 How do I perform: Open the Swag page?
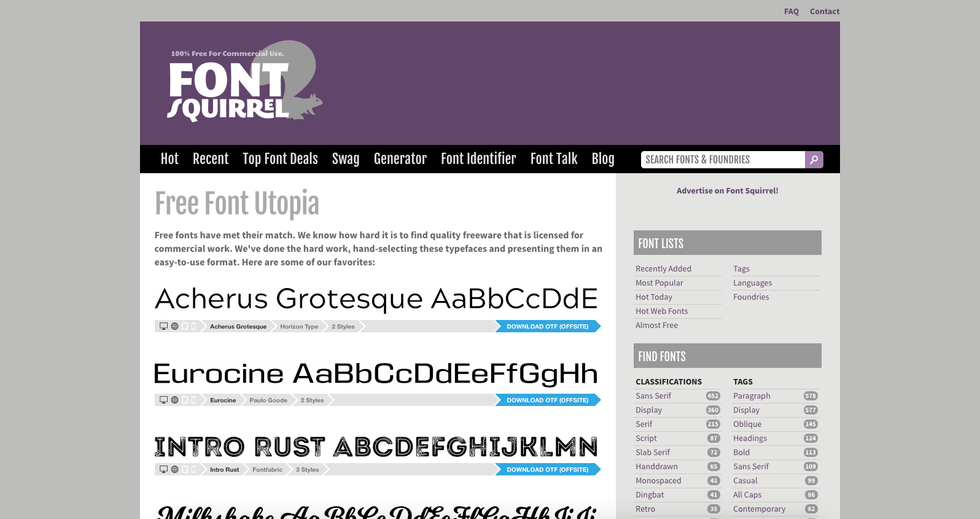[x=346, y=159]
